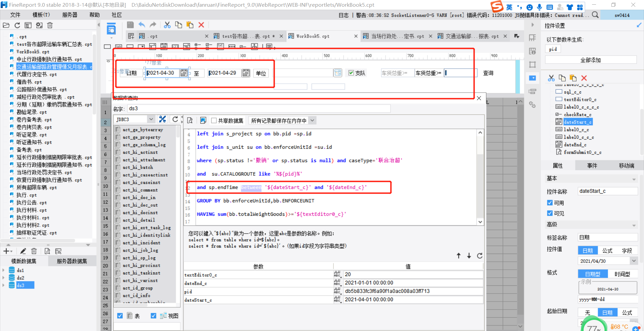Click the save disk icon in toolbar
644x331 pixels.
click(130, 25)
